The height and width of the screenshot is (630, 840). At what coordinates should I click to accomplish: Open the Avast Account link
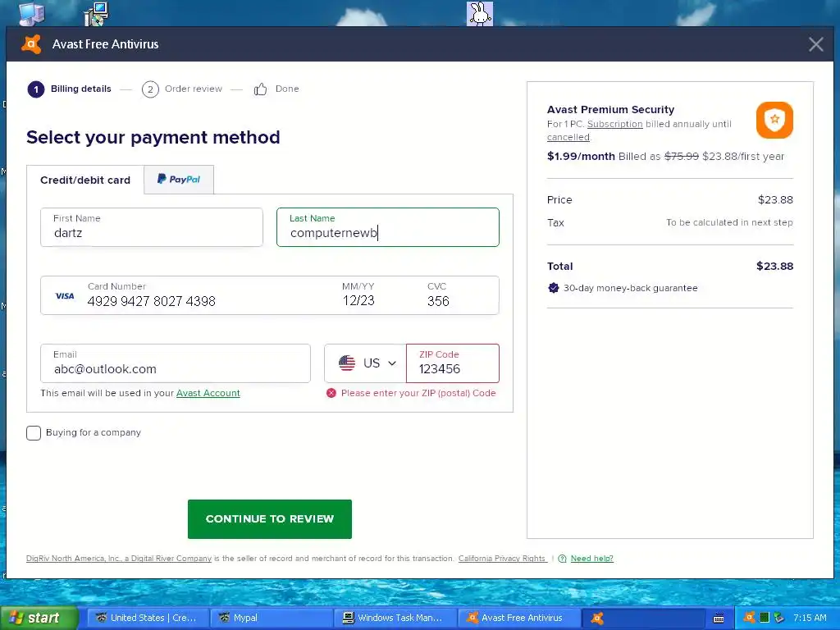208,393
